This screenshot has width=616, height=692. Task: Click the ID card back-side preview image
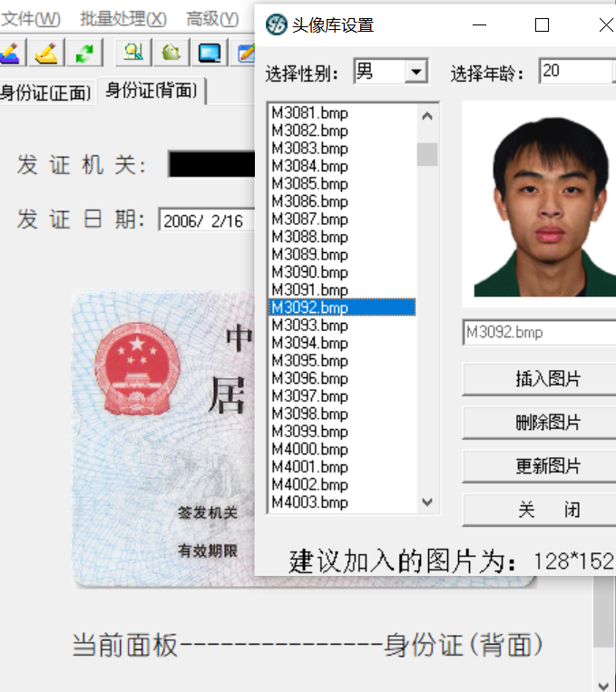click(163, 438)
